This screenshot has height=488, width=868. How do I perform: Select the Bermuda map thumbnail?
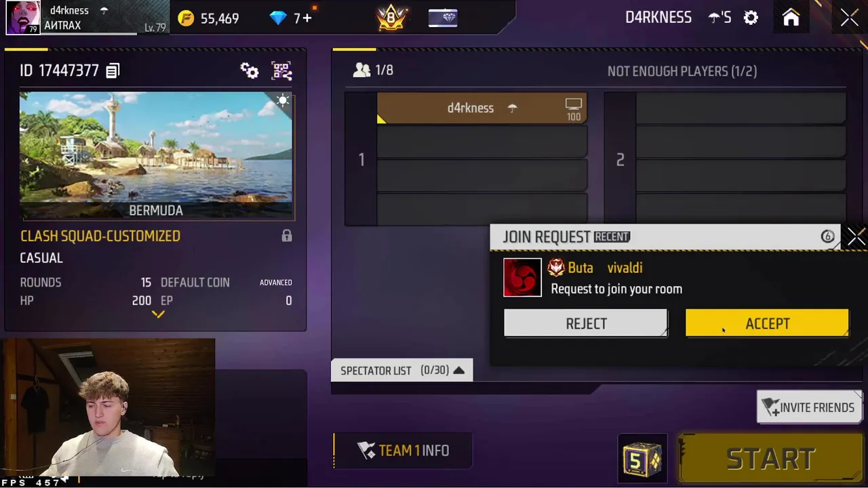[157, 156]
